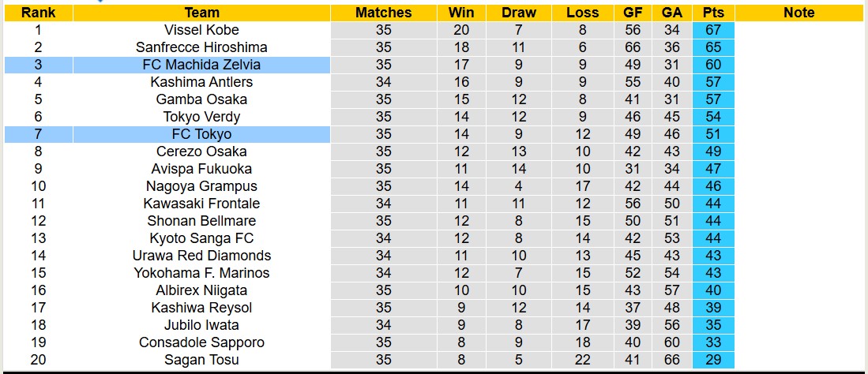Click the Note column header
The image size is (868, 374).
pyautogui.click(x=798, y=13)
